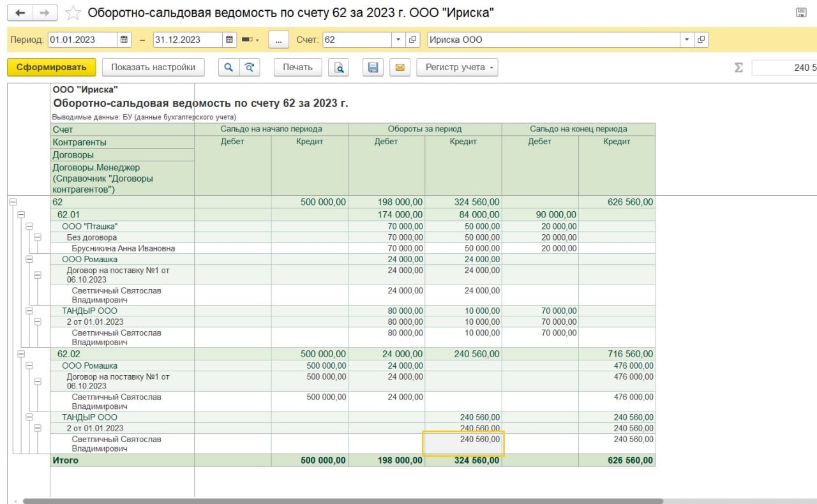
Task: Click the magnifier search icon in toolbar
Action: (229, 68)
